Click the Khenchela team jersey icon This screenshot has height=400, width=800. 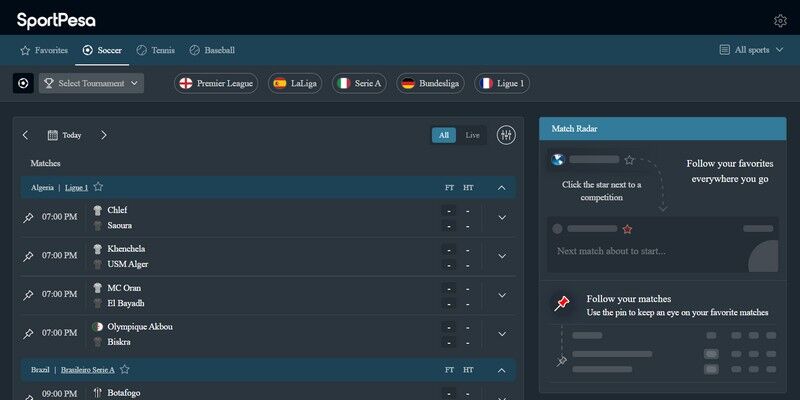tap(97, 249)
